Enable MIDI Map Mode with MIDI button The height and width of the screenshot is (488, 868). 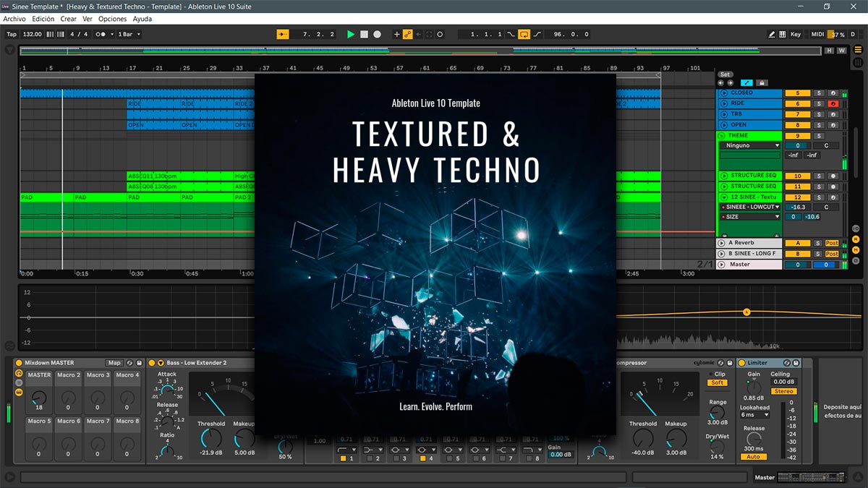tap(817, 34)
